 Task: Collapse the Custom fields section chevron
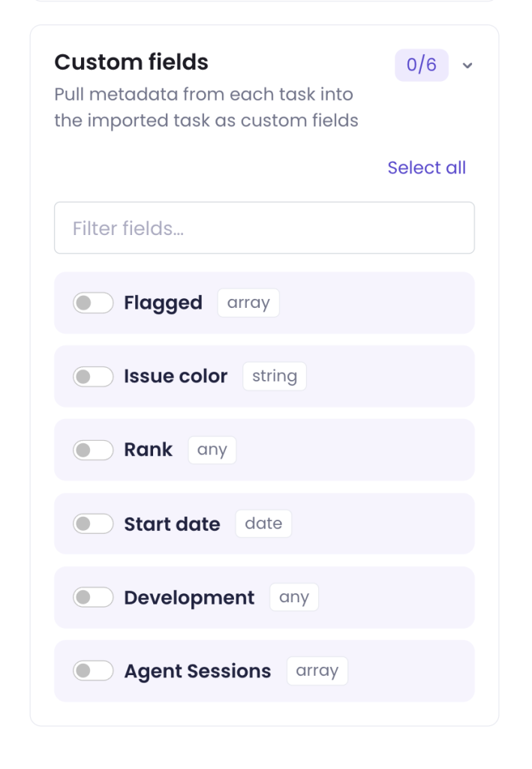pos(467,65)
